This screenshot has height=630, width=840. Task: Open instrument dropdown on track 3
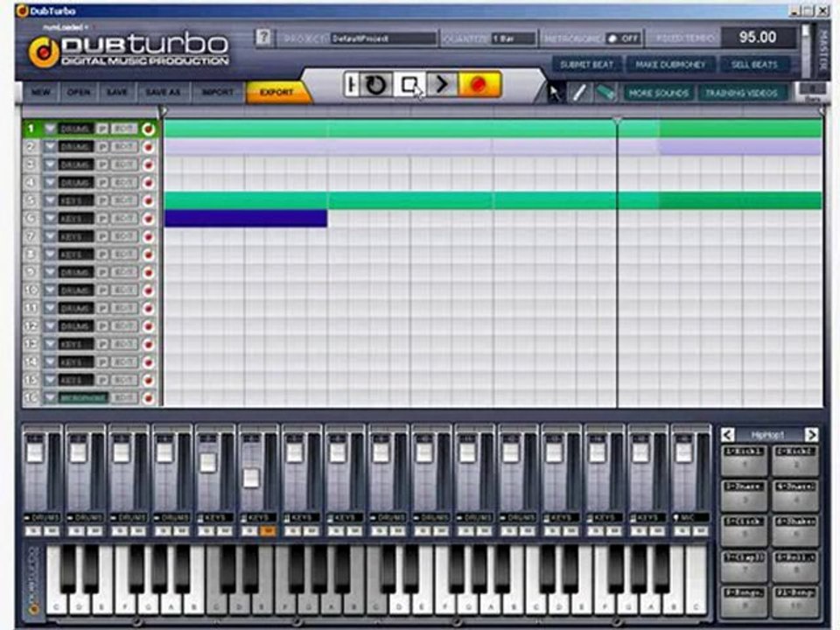click(50, 165)
